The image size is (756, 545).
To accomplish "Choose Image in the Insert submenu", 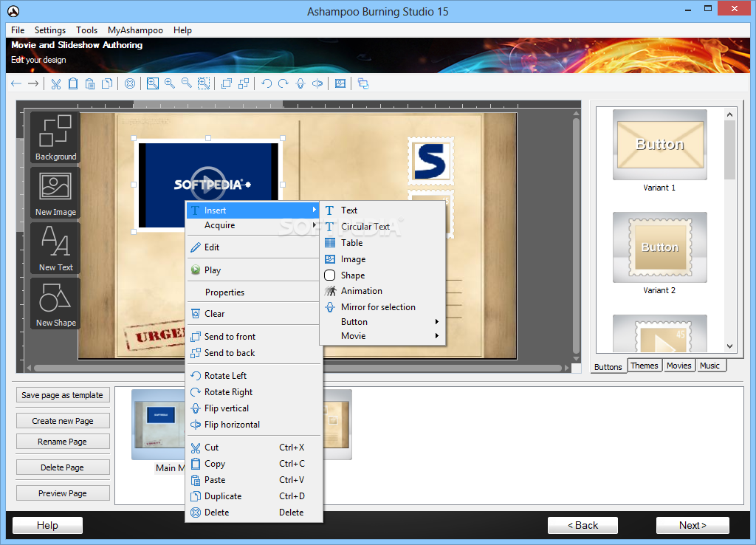I will [x=382, y=259].
